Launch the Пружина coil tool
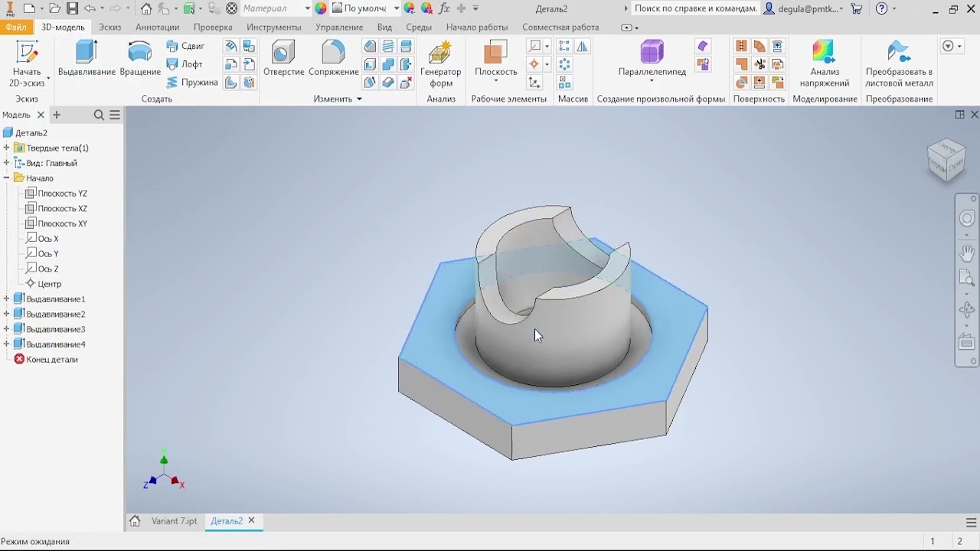This screenshot has height=551, width=980. (x=191, y=83)
